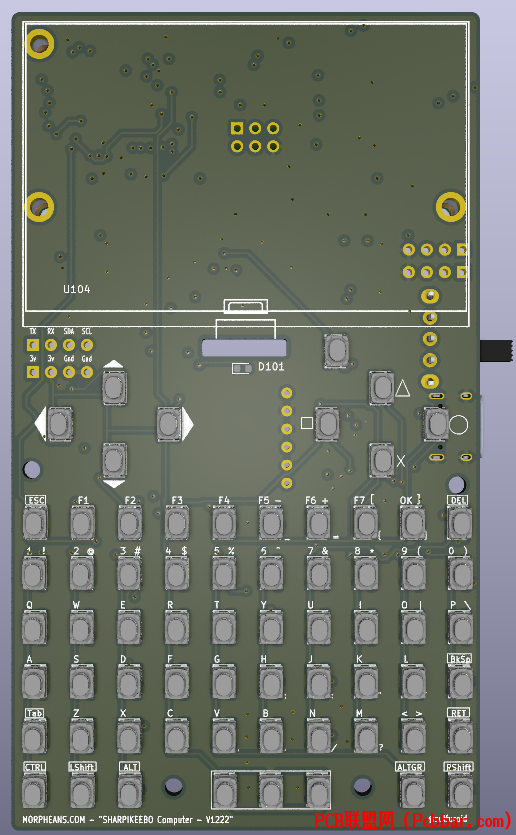Select the tactile switch under the DEL label
This screenshot has height=835, width=516.
(x=459, y=523)
